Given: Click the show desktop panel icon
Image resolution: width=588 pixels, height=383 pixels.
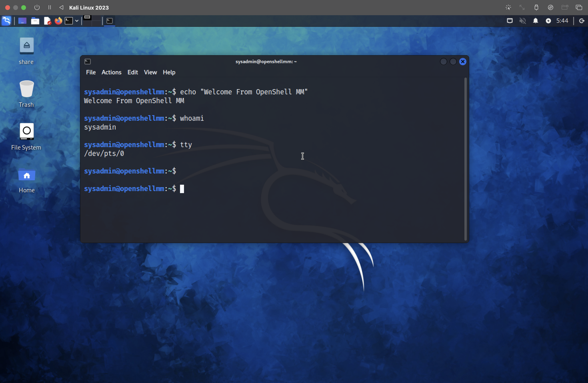Looking at the screenshot, I should [x=22, y=21].
